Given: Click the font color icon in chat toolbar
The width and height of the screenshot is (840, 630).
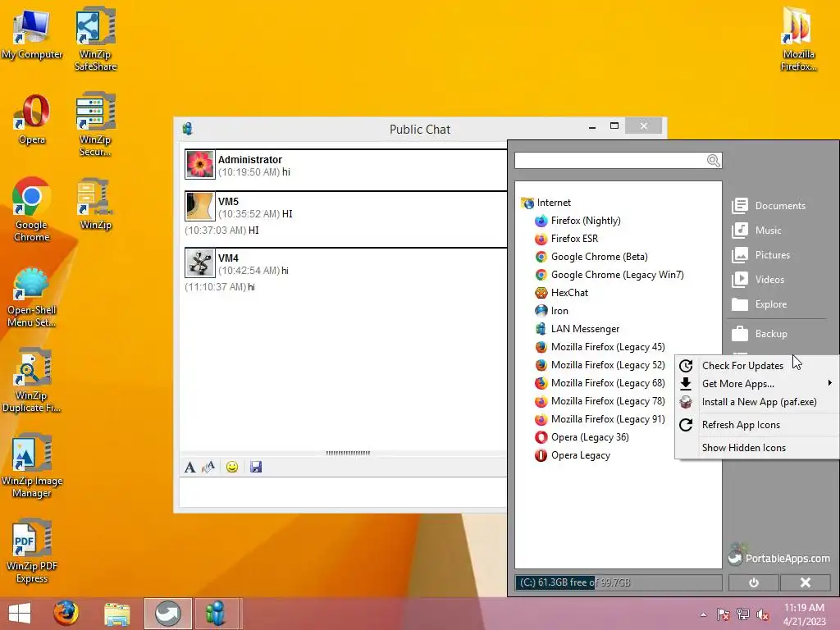Looking at the screenshot, I should [x=208, y=467].
